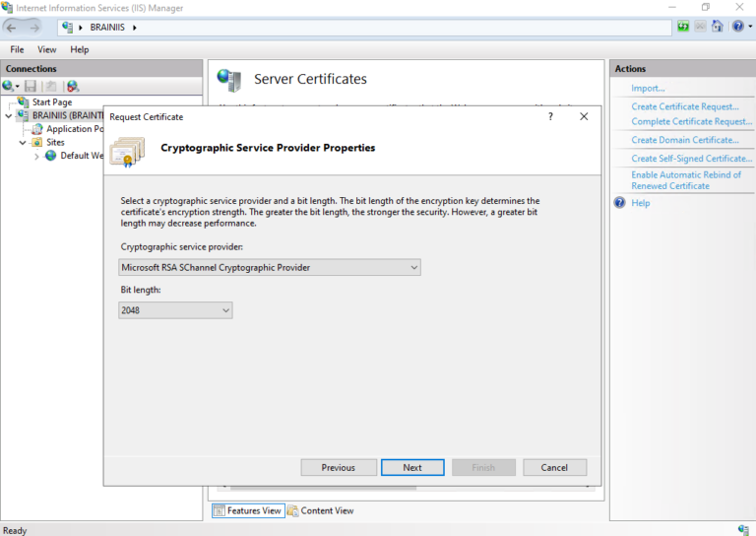Viewport: 756px width, 536px height.
Task: Click the horizontal scrollbar below the certificates list
Action: tap(323, 489)
